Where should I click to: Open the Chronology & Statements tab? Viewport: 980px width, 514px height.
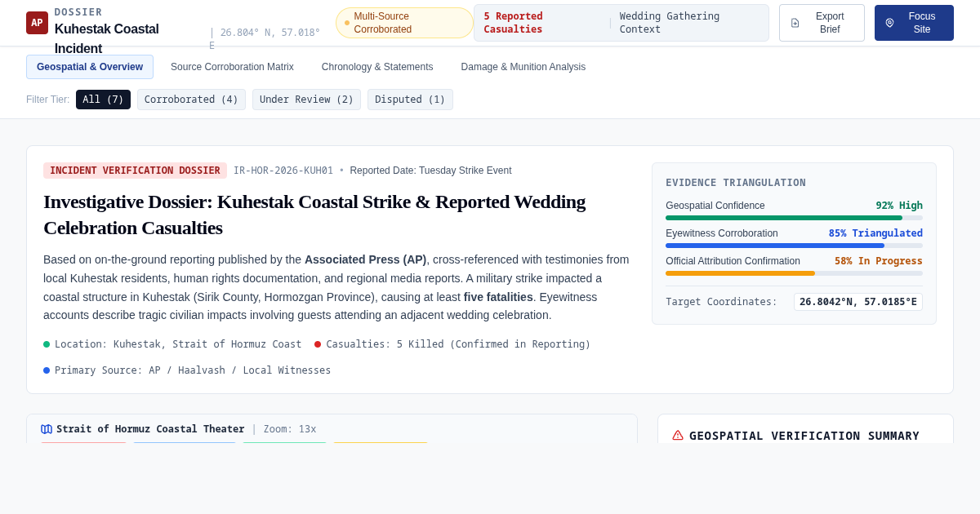(377, 67)
